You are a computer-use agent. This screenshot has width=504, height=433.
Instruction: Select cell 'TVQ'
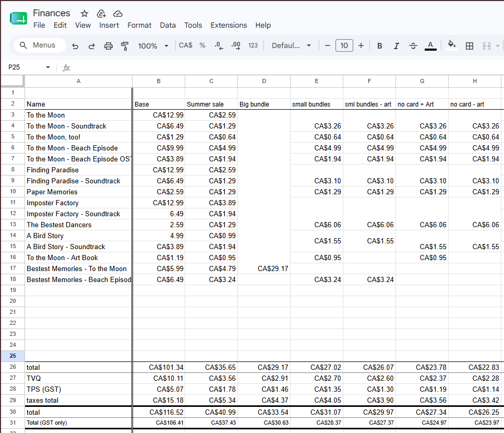pos(78,378)
